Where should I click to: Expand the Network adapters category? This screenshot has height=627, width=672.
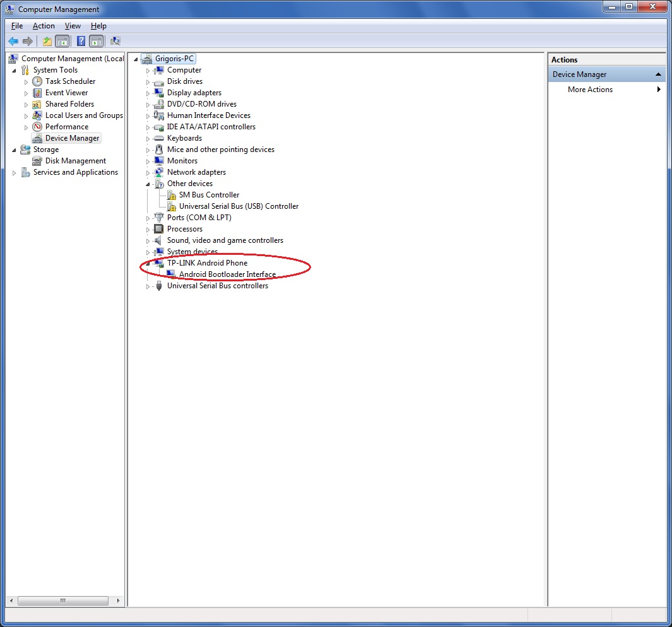coord(148,173)
